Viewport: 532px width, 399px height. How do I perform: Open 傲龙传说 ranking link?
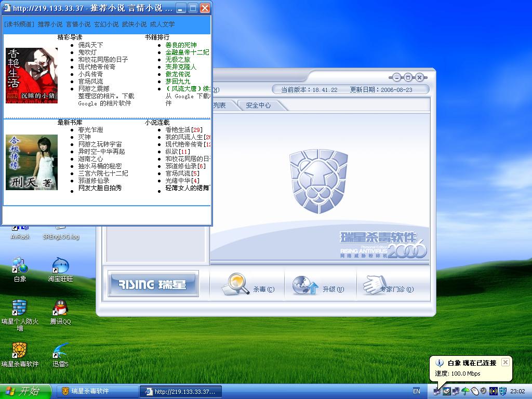pyautogui.click(x=178, y=74)
